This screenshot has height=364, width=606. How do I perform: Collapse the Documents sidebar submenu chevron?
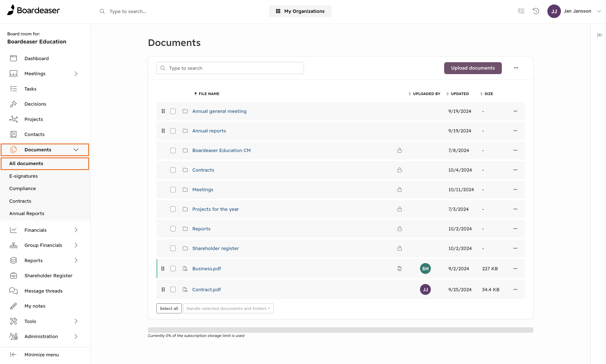tap(76, 150)
